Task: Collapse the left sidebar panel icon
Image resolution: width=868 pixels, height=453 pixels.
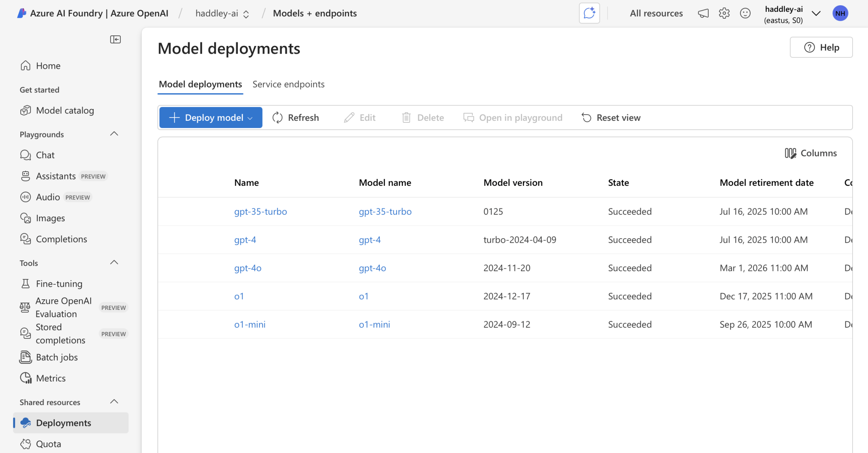Action: coord(115,39)
